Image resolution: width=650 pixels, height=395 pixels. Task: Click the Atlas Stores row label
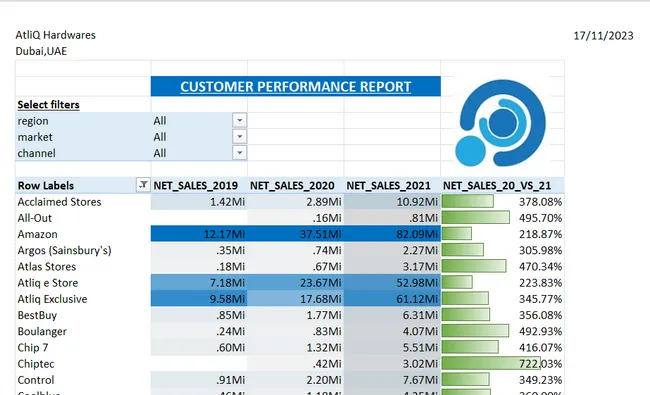(47, 267)
